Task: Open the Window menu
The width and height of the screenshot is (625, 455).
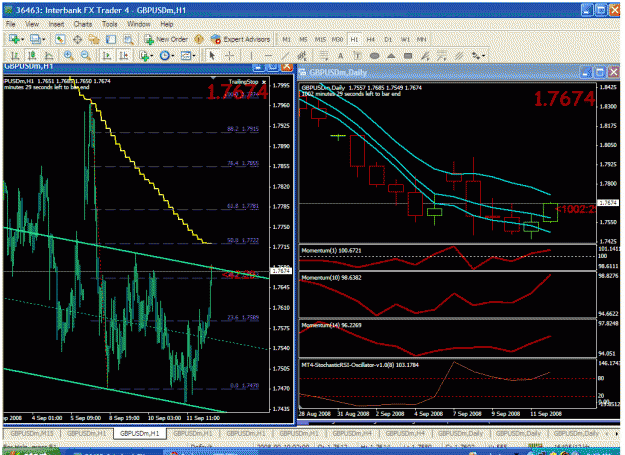Action: click(x=139, y=24)
